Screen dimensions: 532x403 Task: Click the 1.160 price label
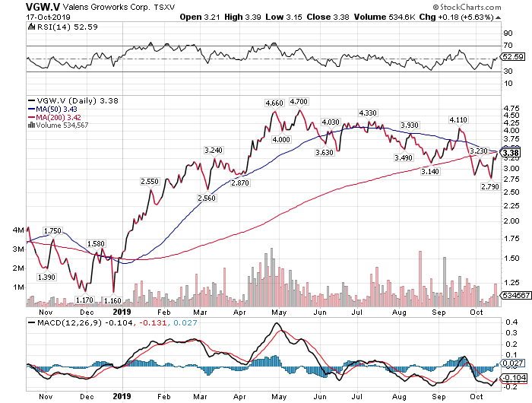point(112,301)
